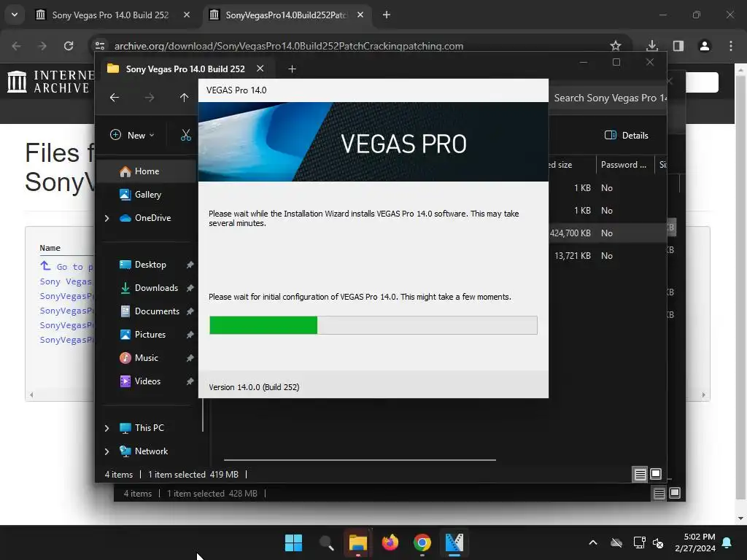Expand the Network tree node

pyautogui.click(x=107, y=451)
